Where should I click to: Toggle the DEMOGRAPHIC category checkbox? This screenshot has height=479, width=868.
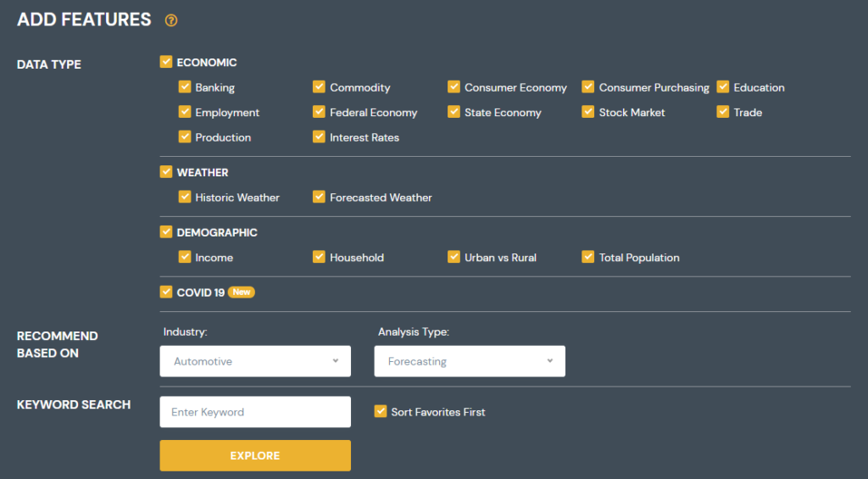tap(166, 232)
